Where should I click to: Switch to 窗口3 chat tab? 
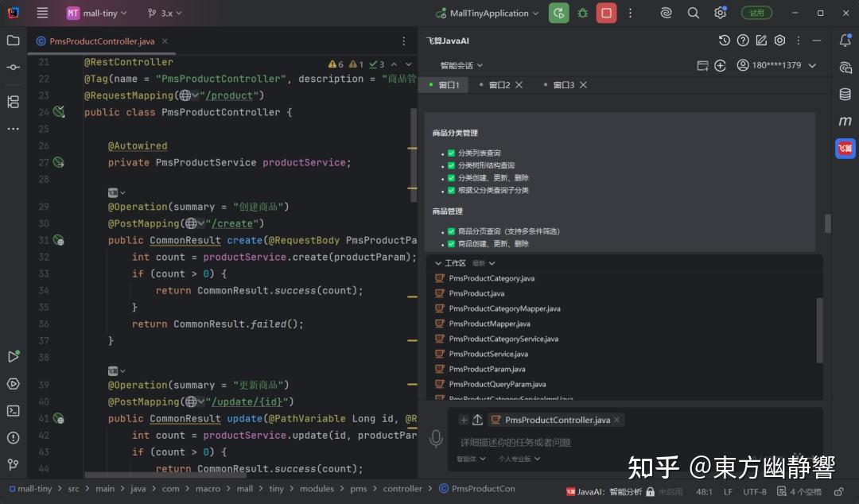(564, 85)
